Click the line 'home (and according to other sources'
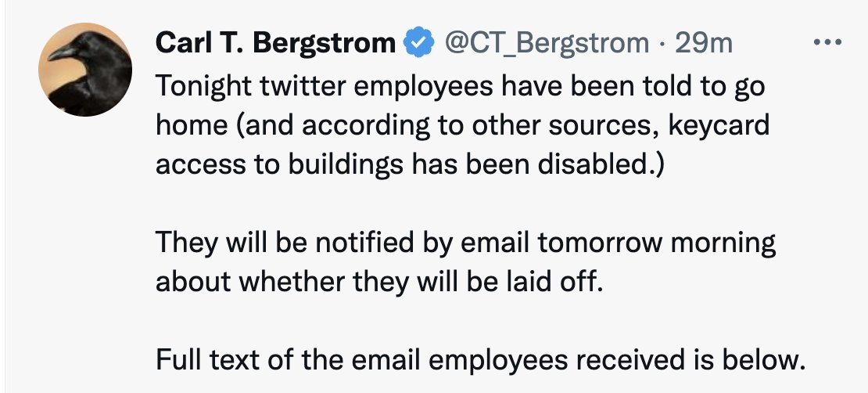This screenshot has width=868, height=393. 462,125
